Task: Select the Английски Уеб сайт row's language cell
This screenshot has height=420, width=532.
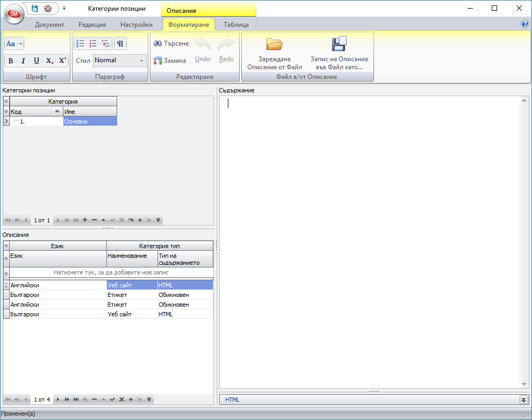Action: coord(58,285)
